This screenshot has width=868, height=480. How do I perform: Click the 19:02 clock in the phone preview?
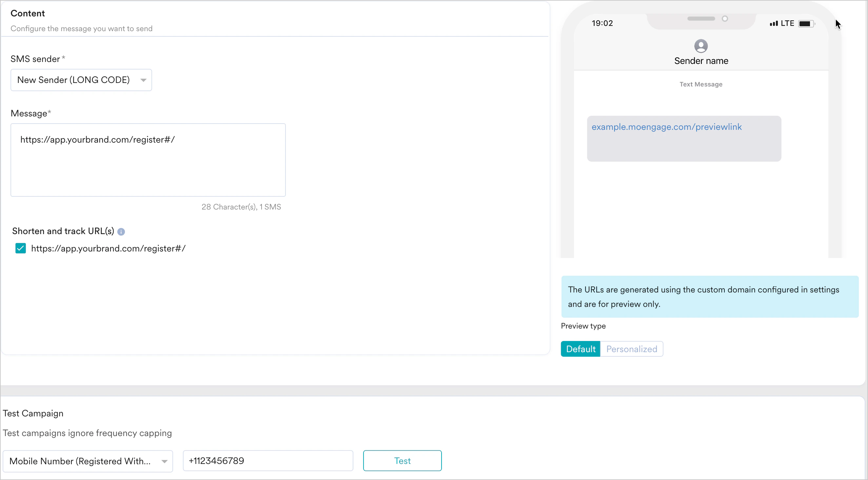(x=602, y=23)
